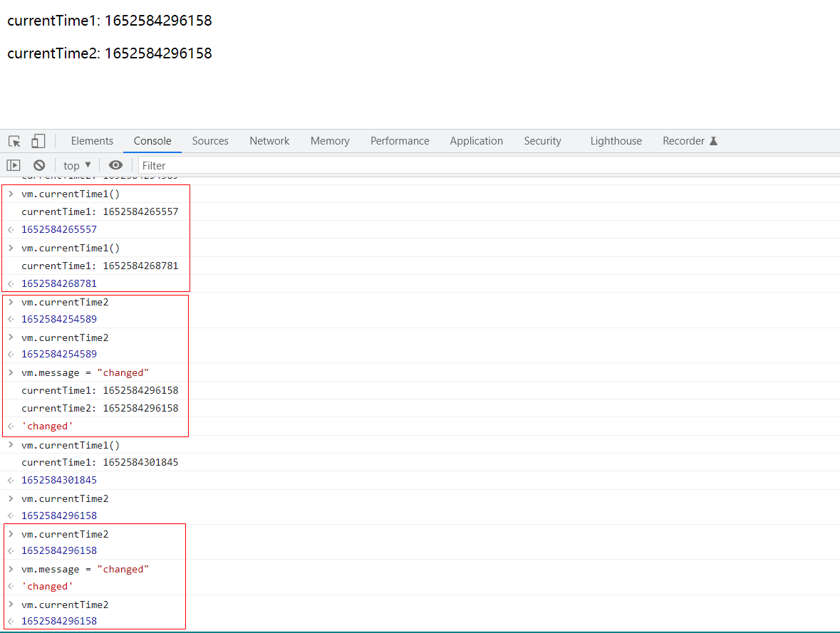Click log line currentTime1: 1652584268781
840x633 pixels.
[100, 266]
